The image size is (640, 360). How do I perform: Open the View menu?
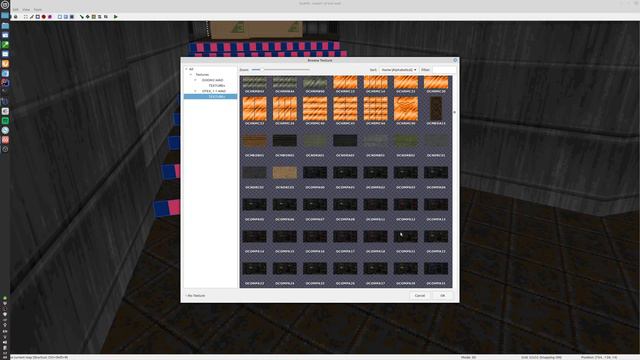(26, 9)
